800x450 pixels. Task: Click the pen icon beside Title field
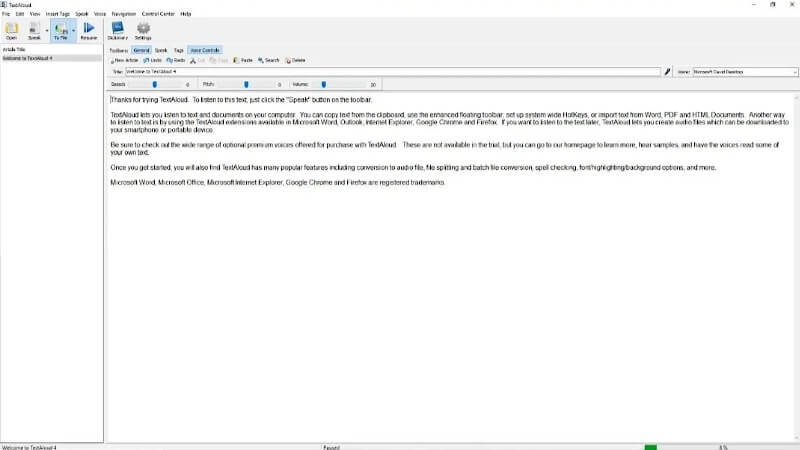[x=667, y=72]
